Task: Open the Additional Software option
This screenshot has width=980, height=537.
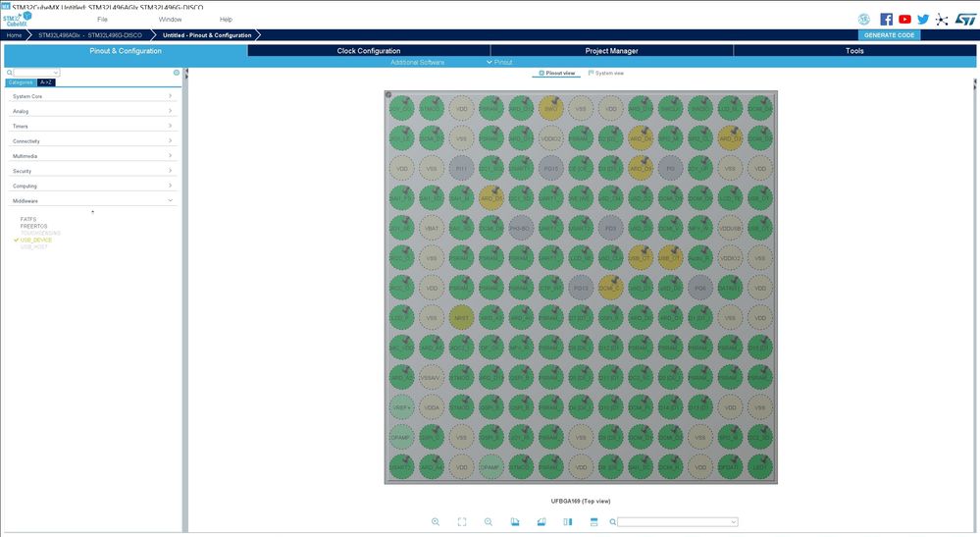Action: coord(418,63)
